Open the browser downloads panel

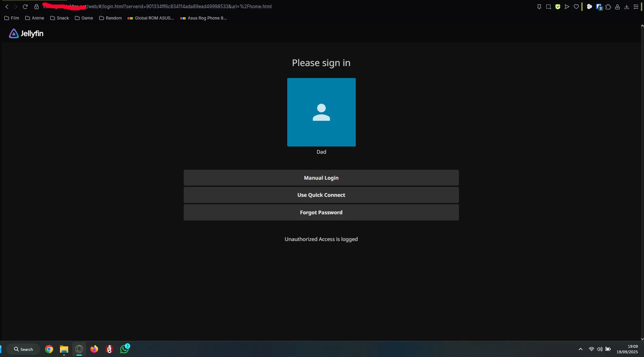[627, 7]
